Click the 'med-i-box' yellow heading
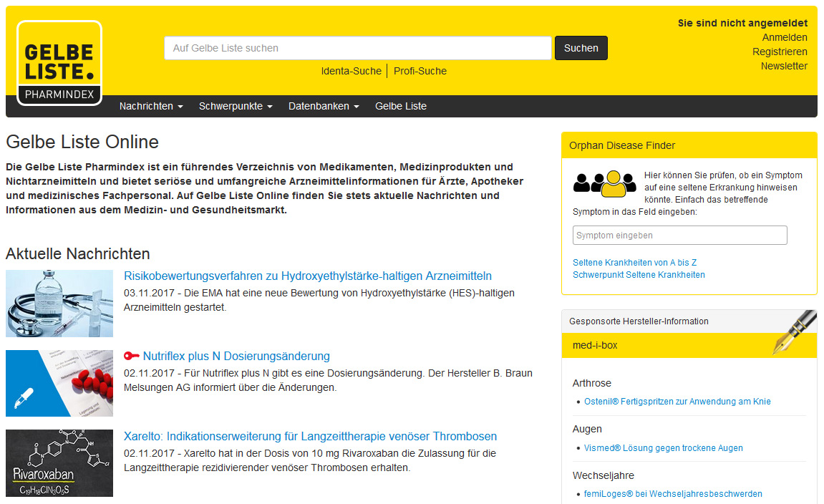The image size is (824, 504). 595,345
